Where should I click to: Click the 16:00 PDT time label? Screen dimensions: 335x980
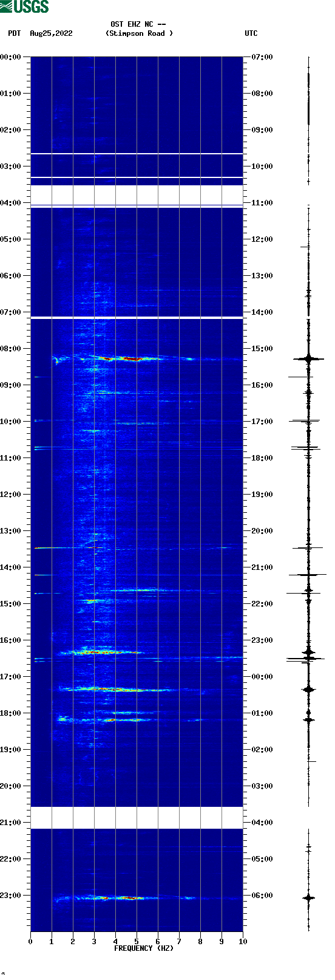(x=10, y=640)
